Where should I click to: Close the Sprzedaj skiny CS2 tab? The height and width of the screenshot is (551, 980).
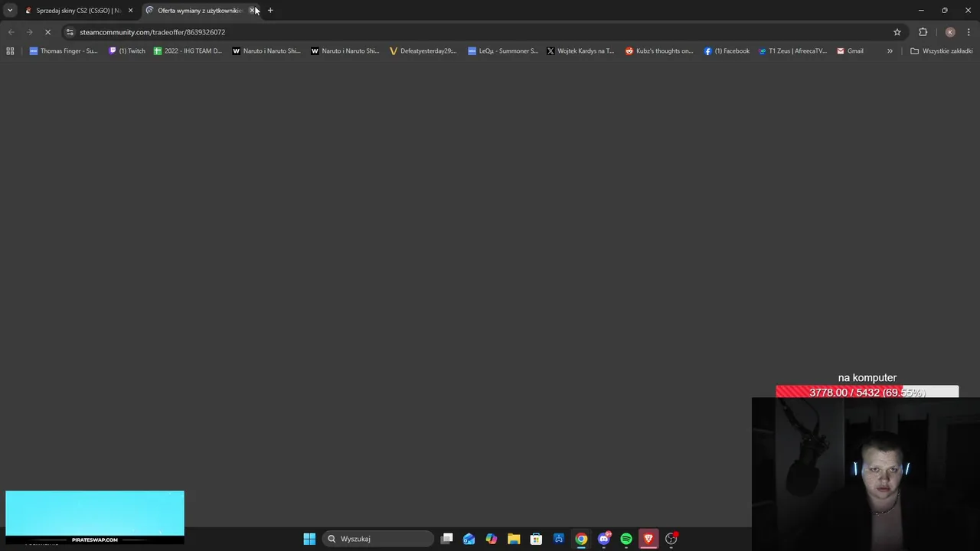click(x=130, y=11)
